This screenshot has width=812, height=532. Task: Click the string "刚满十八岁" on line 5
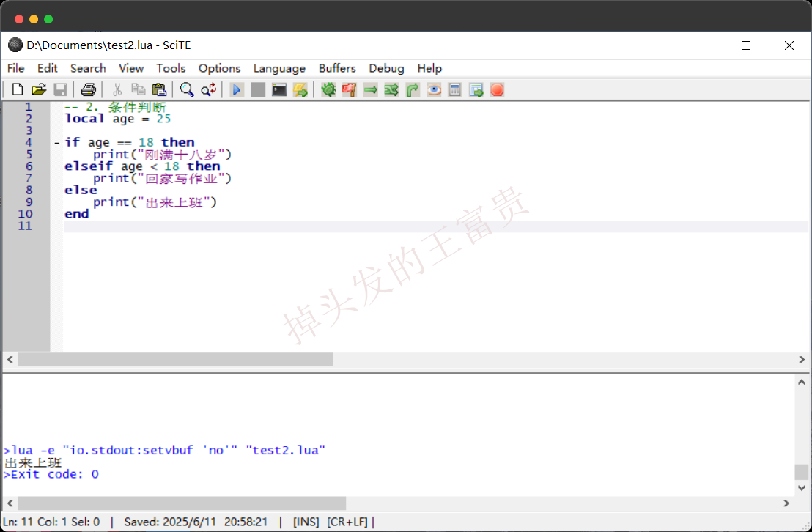[x=181, y=155]
